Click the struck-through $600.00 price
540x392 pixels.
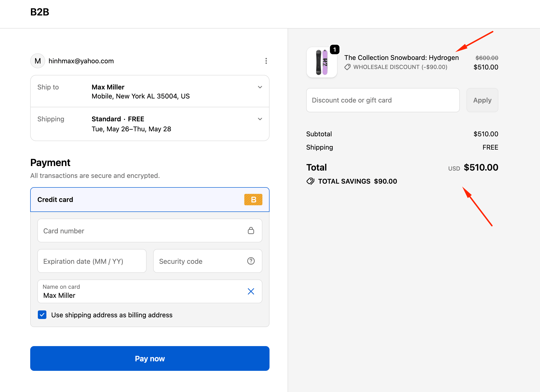pyautogui.click(x=487, y=58)
